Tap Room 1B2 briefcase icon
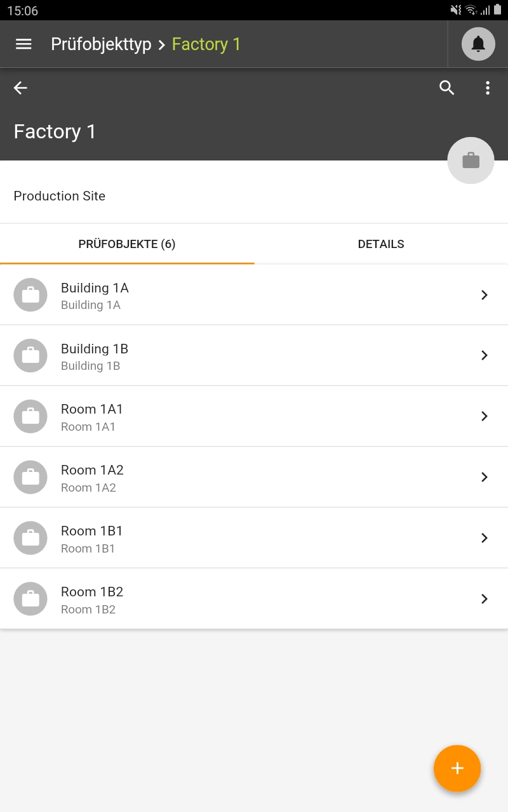The width and height of the screenshot is (508, 812). pos(30,599)
